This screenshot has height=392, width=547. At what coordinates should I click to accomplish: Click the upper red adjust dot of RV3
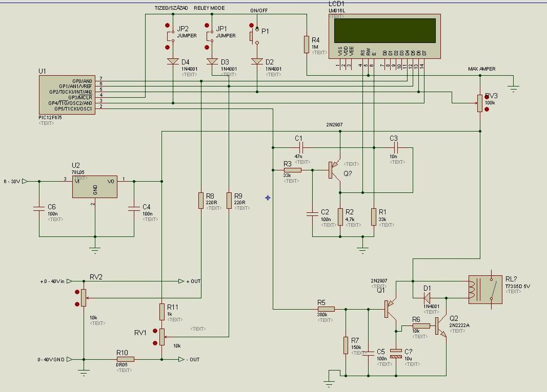(487, 97)
